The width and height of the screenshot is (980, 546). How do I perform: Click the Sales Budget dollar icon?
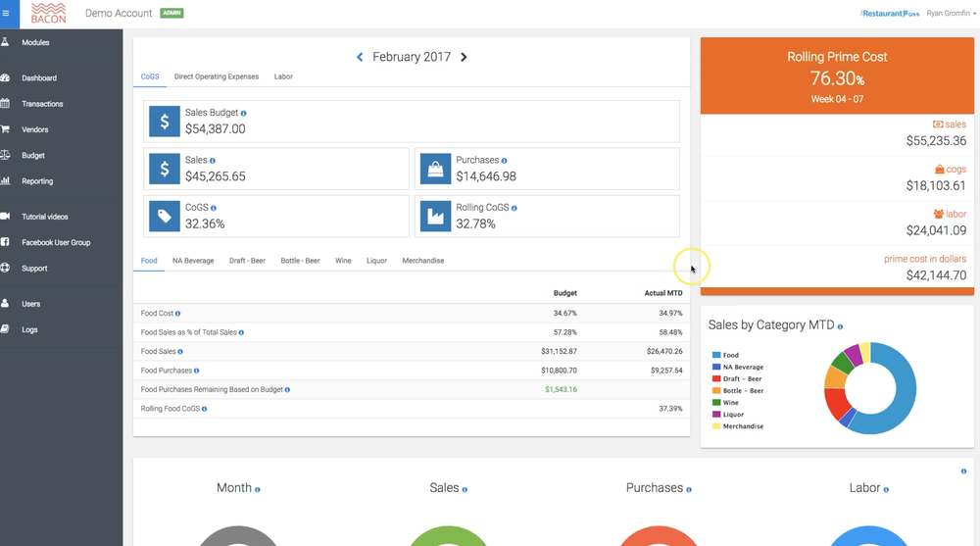pyautogui.click(x=165, y=122)
